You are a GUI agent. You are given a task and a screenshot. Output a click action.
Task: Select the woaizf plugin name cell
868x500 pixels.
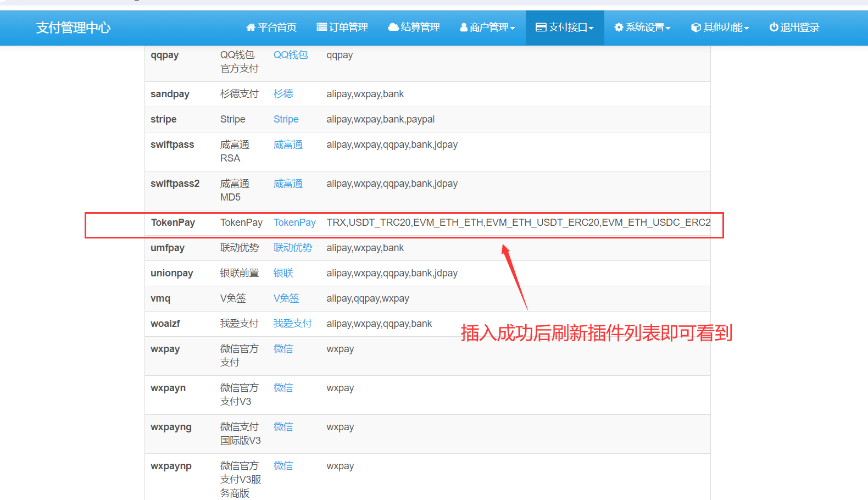pos(165,324)
